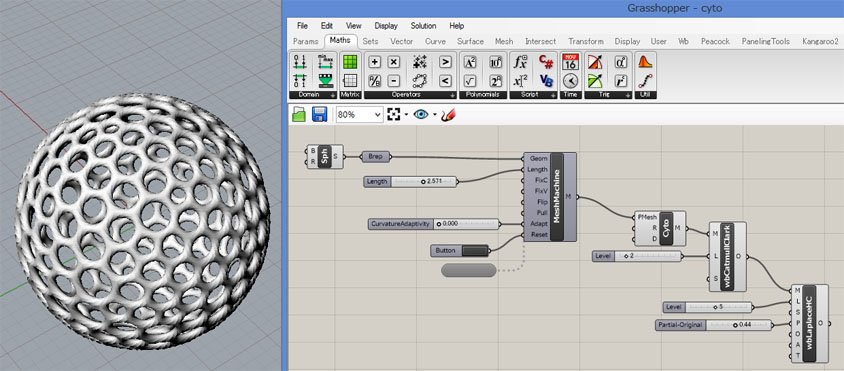Click the Length slider set to 2.571
Image resolution: width=844 pixels, height=371 pixels.
click(x=410, y=181)
